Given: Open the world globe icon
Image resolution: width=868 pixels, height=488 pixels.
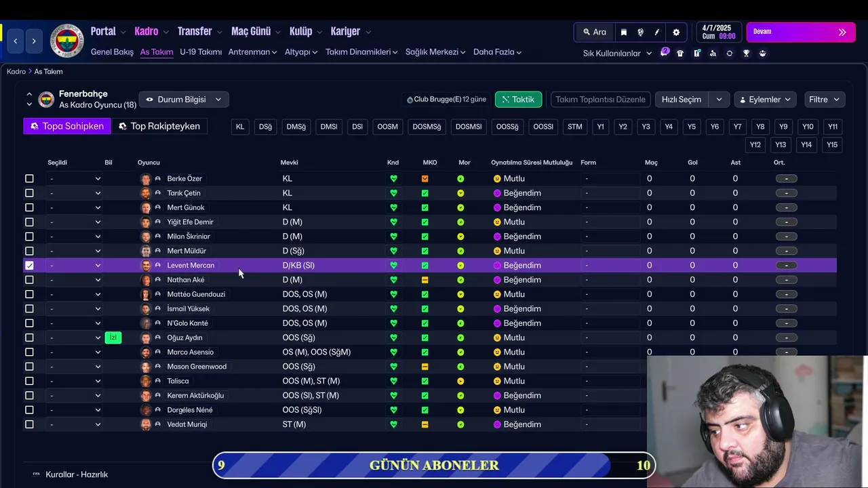Looking at the screenshot, I should pyautogui.click(x=640, y=32).
